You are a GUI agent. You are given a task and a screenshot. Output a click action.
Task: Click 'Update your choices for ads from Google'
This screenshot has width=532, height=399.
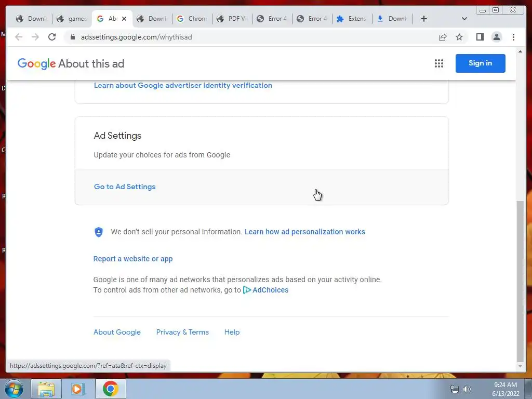[162, 155]
